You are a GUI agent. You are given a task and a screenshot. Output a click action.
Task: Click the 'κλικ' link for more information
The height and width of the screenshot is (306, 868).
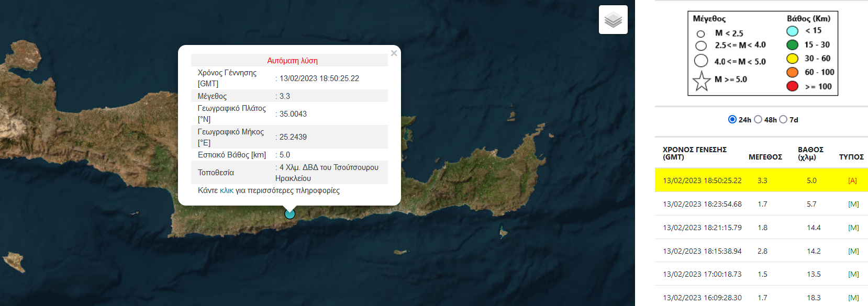pos(226,191)
